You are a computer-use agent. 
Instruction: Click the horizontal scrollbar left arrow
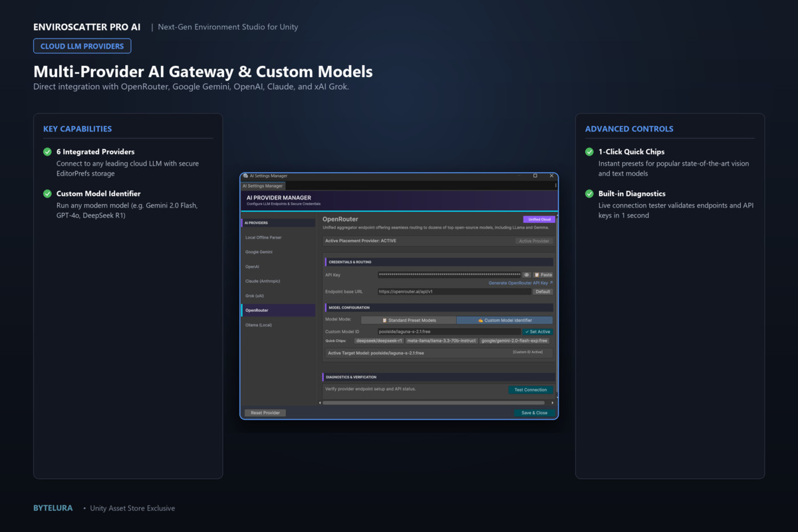pyautogui.click(x=321, y=402)
